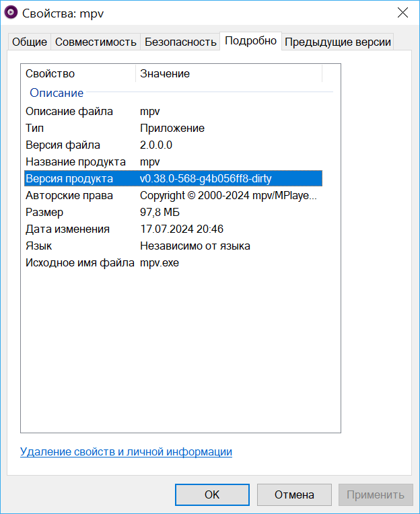Close the mpv properties dialog
This screenshot has height=514, width=420.
[403, 13]
